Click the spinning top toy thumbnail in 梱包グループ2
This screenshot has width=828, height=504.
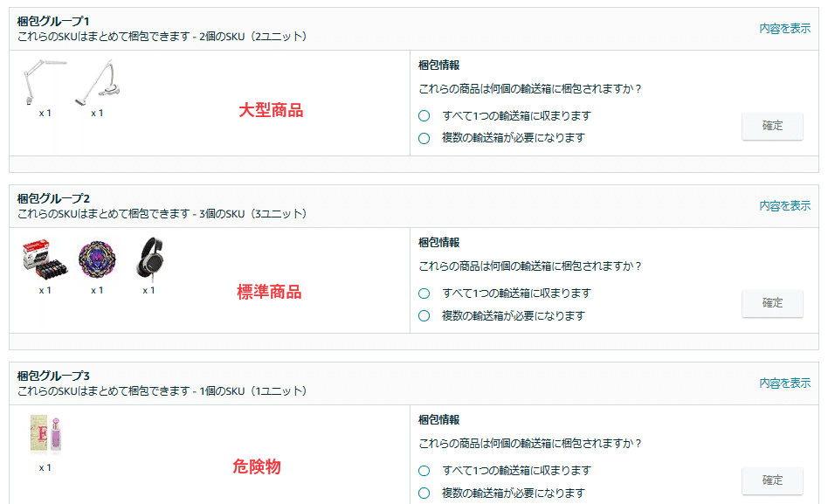click(x=97, y=259)
